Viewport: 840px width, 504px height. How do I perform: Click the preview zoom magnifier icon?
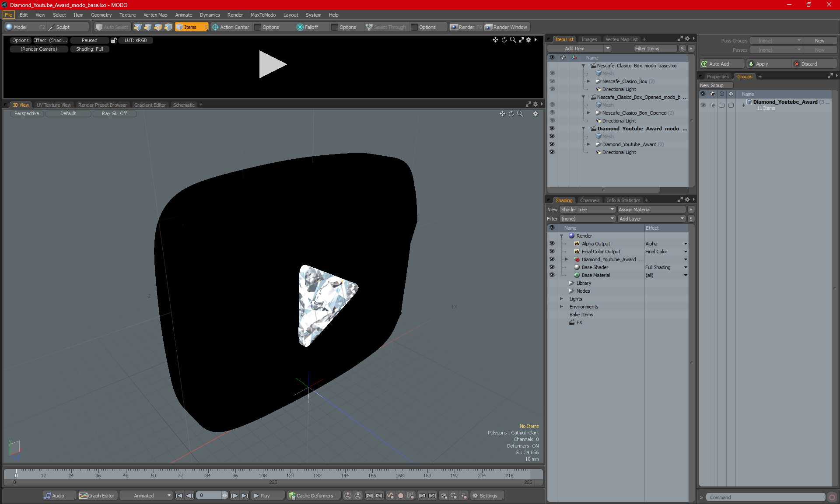(513, 40)
